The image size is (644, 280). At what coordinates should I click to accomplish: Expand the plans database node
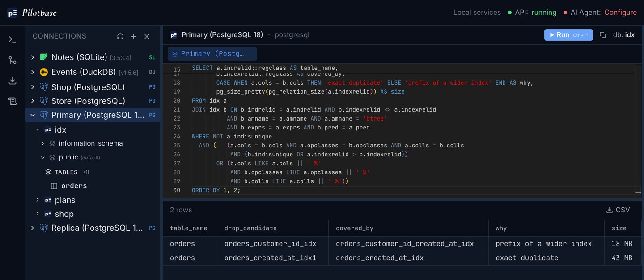[38, 200]
